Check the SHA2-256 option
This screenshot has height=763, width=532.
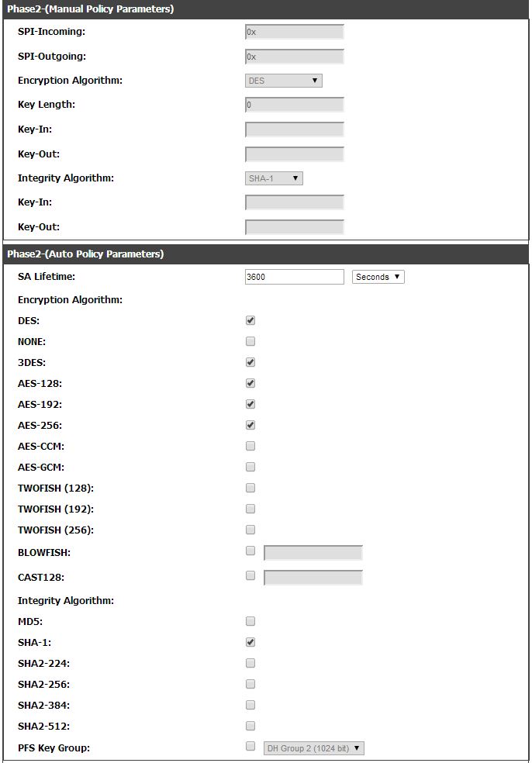[250, 684]
